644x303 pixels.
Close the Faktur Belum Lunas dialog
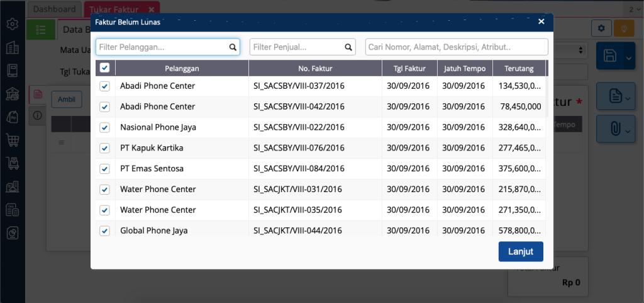tap(541, 22)
